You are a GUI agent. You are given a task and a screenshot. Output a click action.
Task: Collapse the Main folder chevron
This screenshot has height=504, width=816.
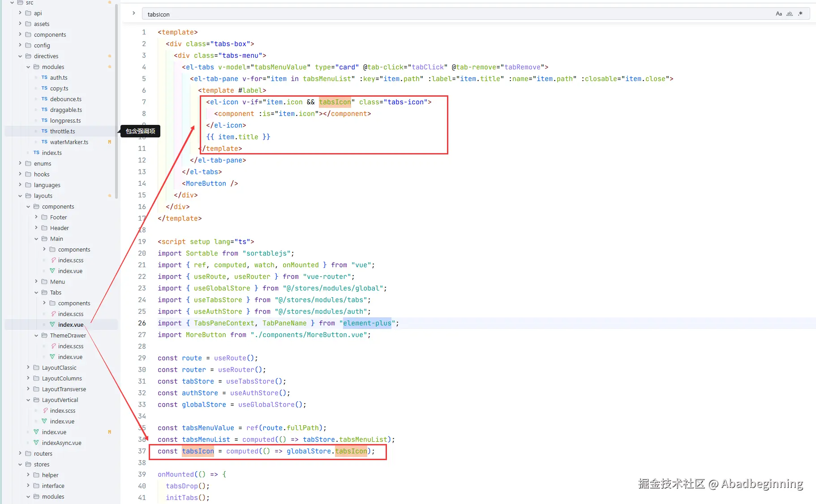pyautogui.click(x=36, y=239)
